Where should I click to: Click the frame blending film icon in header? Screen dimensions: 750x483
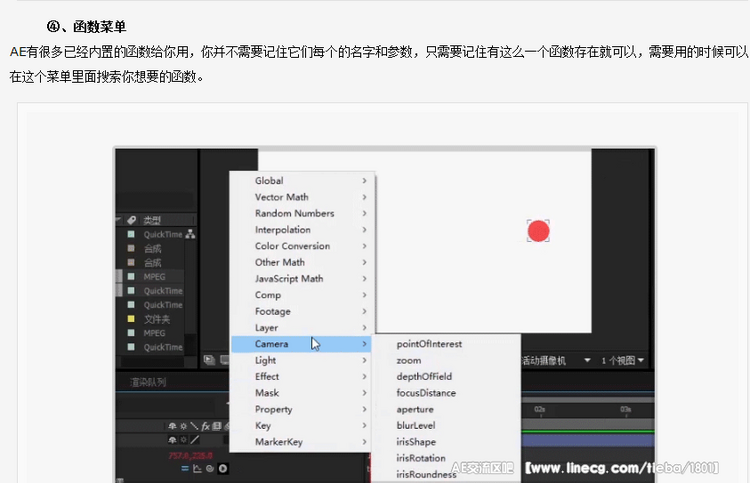217,426
